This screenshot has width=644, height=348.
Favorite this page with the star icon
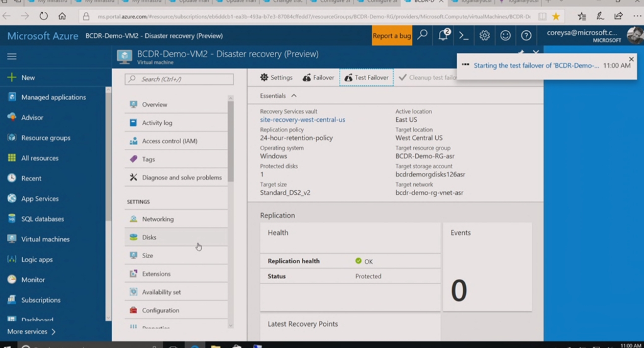[555, 16]
